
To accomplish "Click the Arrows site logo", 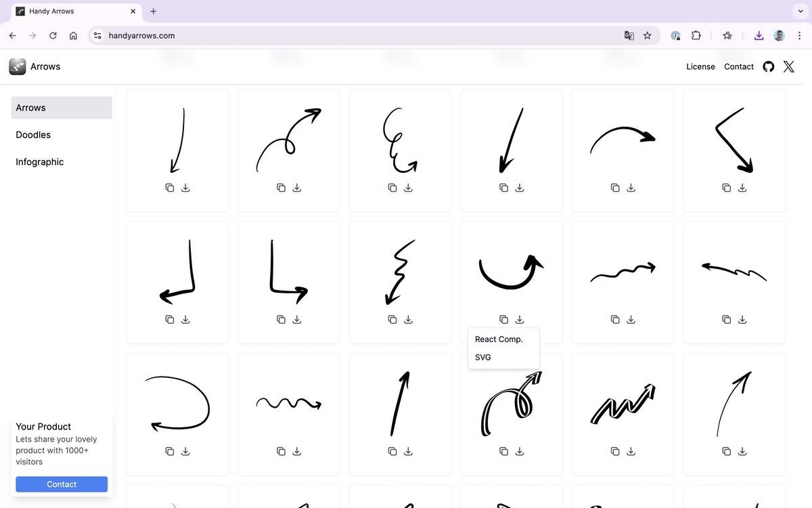I will 35,66.
